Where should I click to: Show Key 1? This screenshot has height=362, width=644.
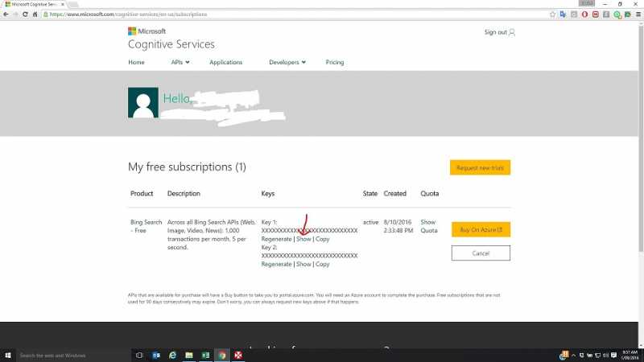(x=303, y=239)
